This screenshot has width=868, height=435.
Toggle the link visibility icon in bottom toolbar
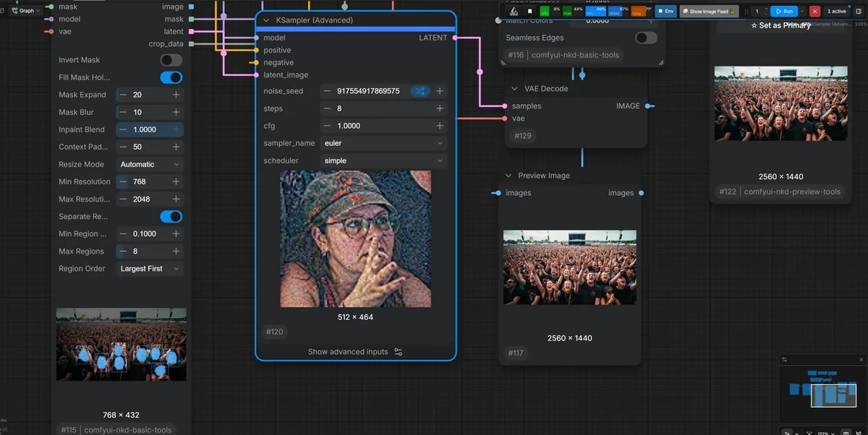pos(859,433)
